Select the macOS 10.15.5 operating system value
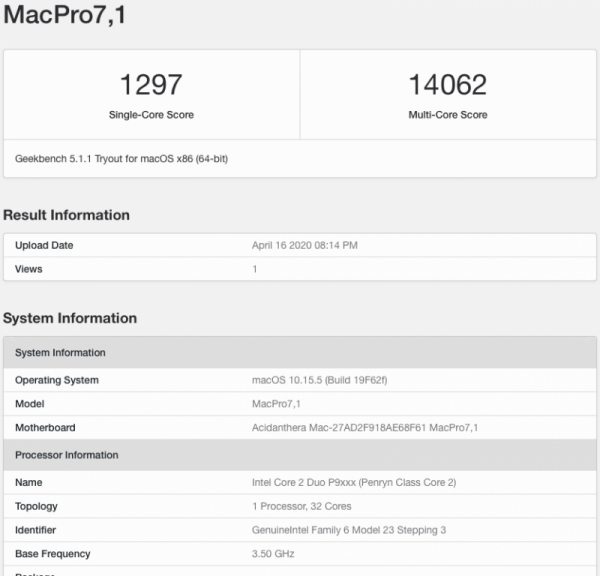This screenshot has width=600, height=576. 318,380
